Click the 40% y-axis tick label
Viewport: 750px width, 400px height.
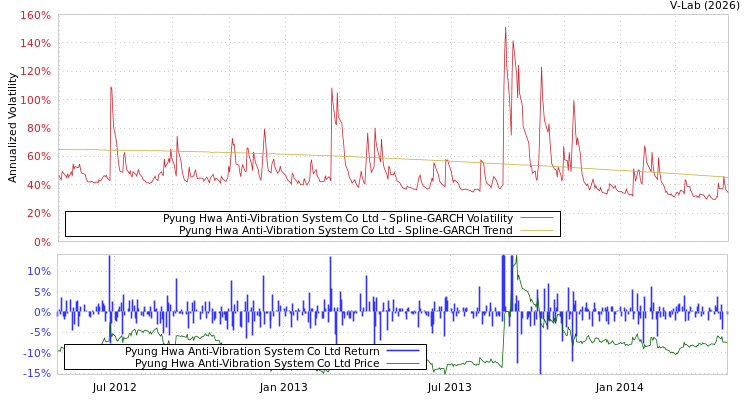tap(38, 185)
